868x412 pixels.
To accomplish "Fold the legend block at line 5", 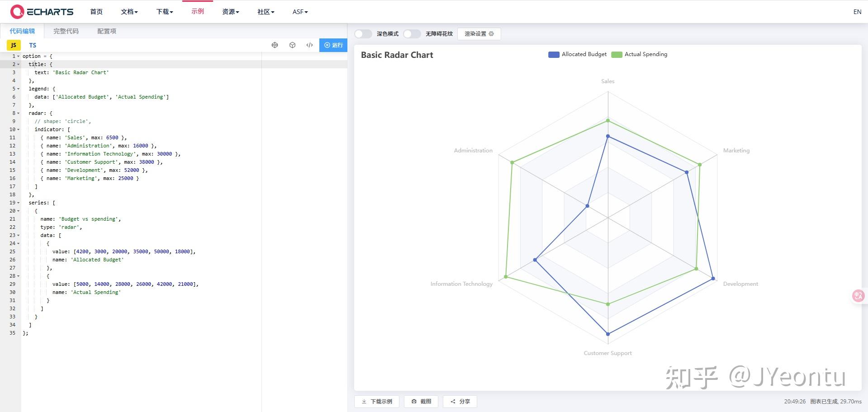I will [x=19, y=89].
